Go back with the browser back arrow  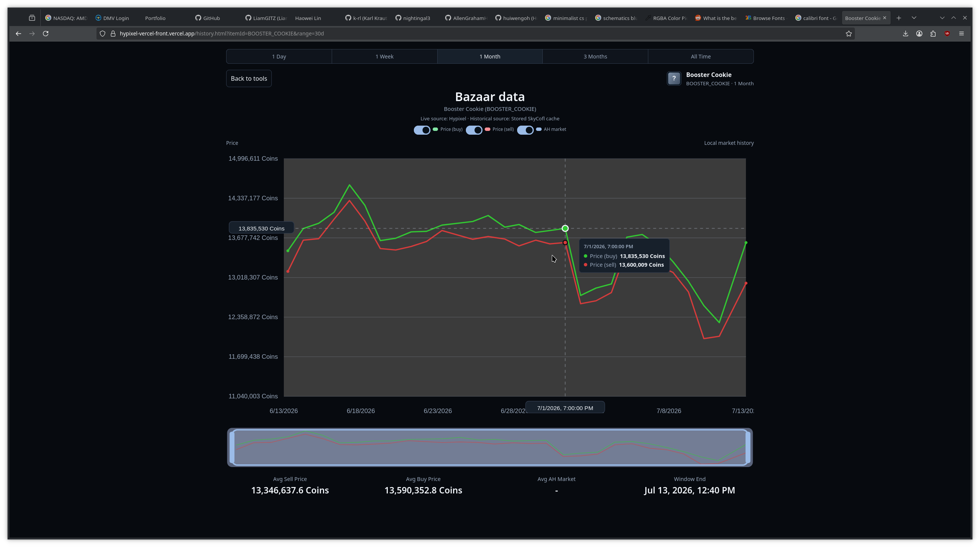click(x=18, y=34)
